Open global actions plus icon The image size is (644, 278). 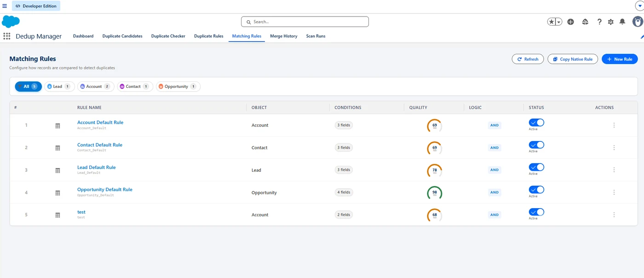tap(570, 22)
